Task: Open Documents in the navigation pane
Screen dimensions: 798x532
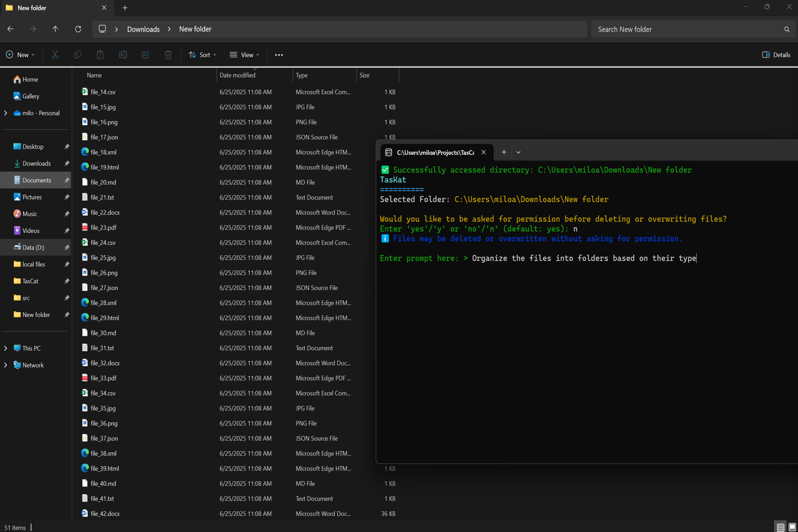Action: [x=37, y=180]
